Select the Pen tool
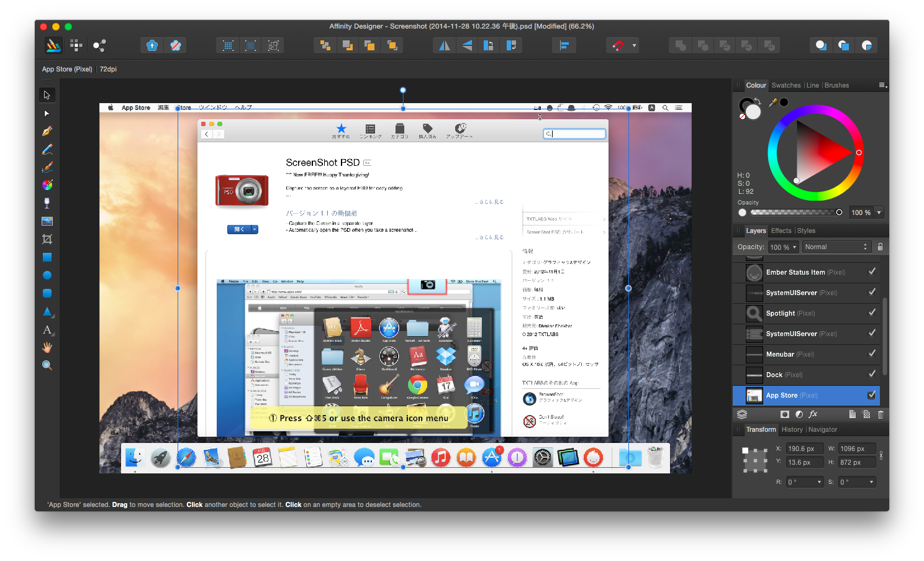This screenshot has width=924, height=561. click(47, 132)
